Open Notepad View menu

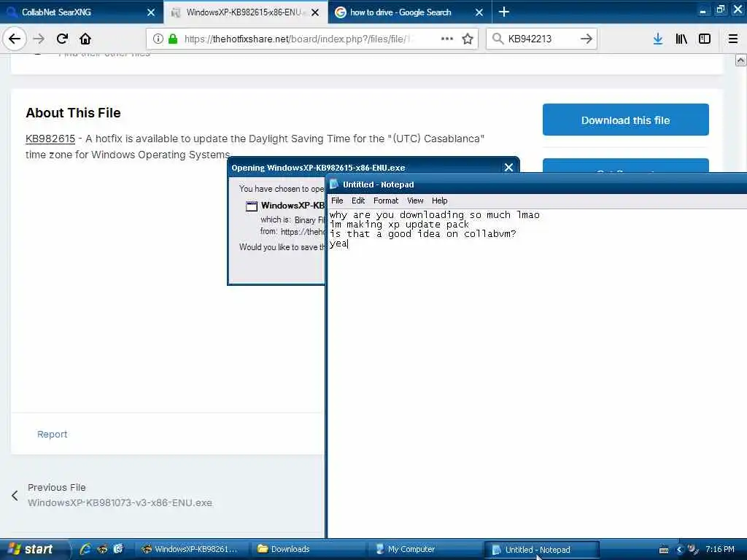(415, 201)
